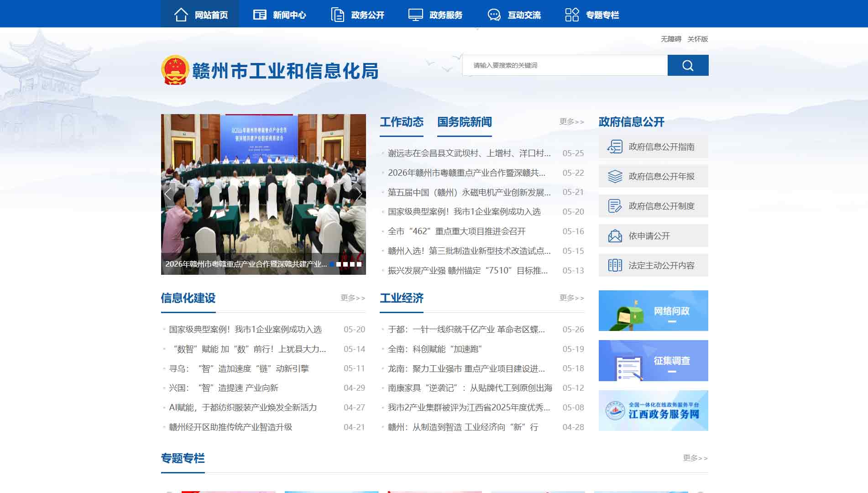
Task: Open article 于都：一针一线织就千亿产业
Action: click(x=466, y=330)
